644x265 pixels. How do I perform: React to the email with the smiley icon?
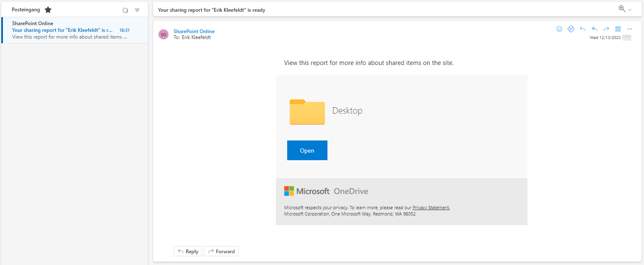click(559, 29)
